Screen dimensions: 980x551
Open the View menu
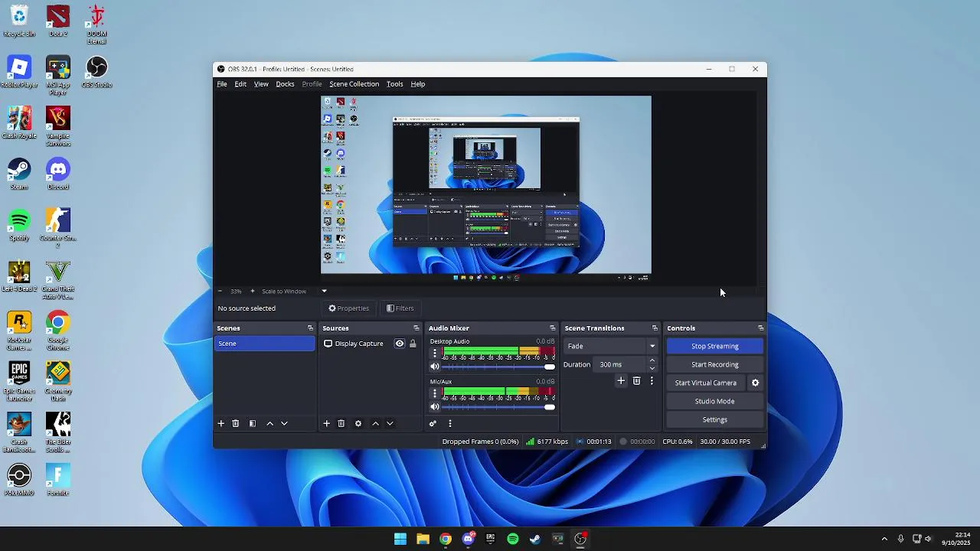(x=261, y=84)
